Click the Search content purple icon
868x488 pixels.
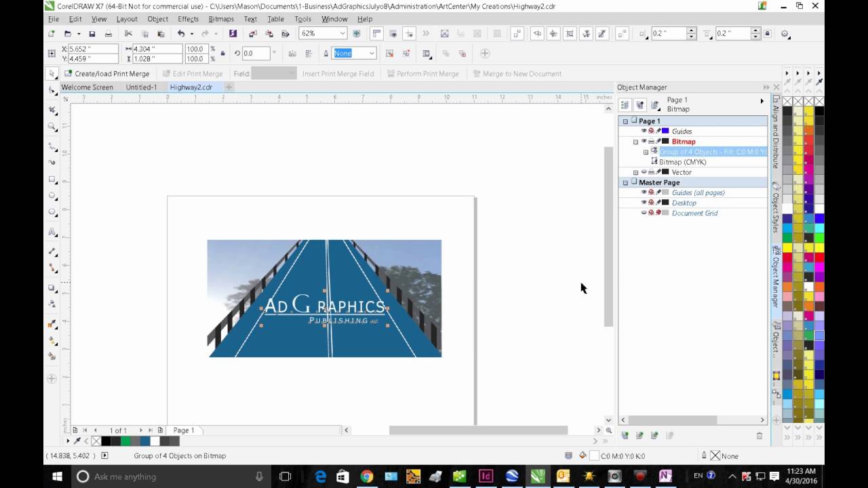(233, 33)
